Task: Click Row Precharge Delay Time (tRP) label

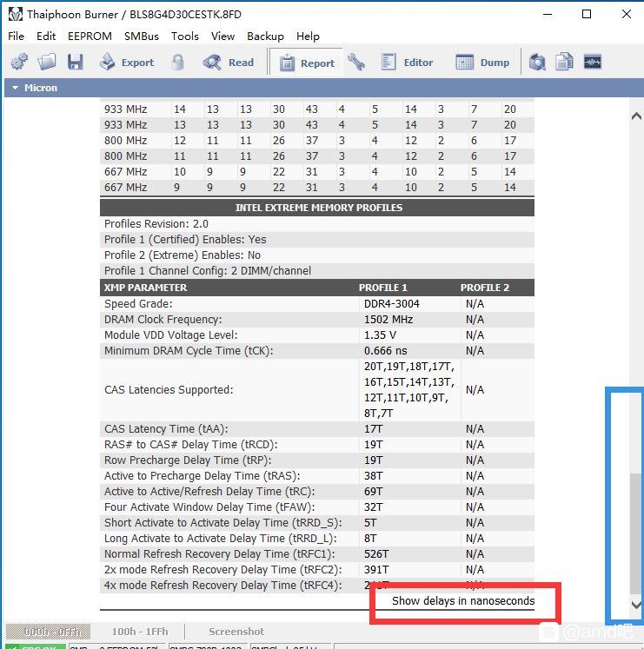Action: pos(188,460)
